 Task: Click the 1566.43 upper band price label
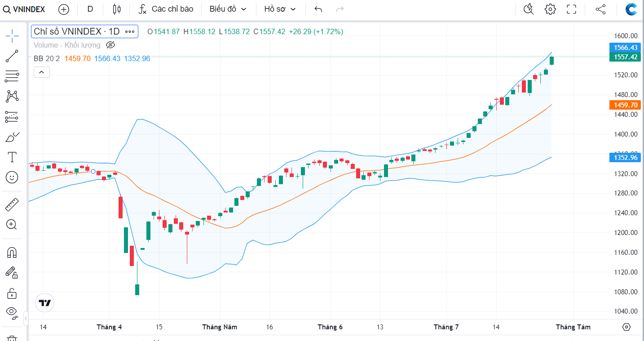pos(626,48)
